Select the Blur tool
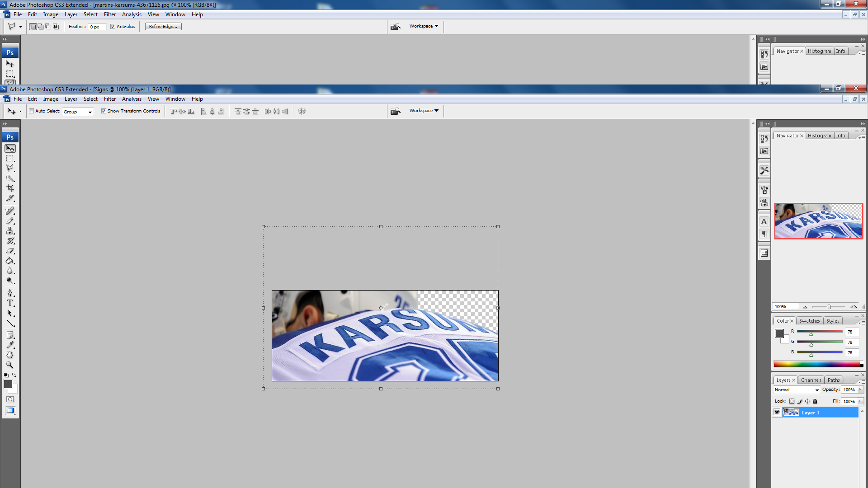Viewport: 868px width, 488px height. coord(10,271)
